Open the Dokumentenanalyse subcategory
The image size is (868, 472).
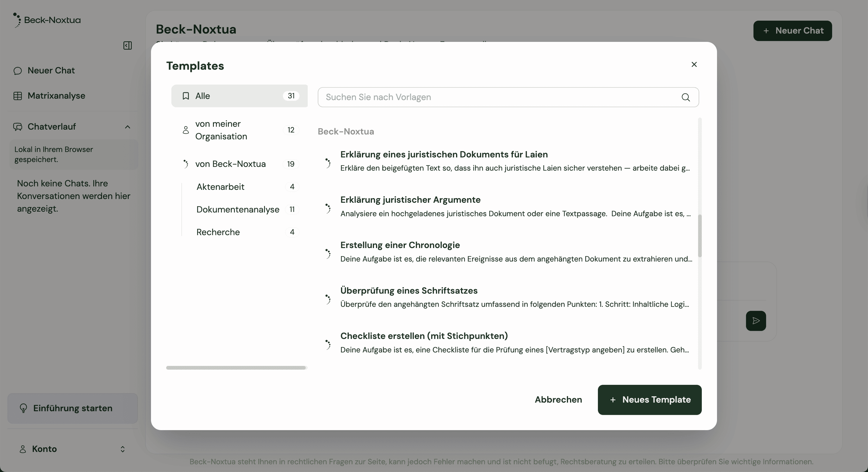coord(238,209)
